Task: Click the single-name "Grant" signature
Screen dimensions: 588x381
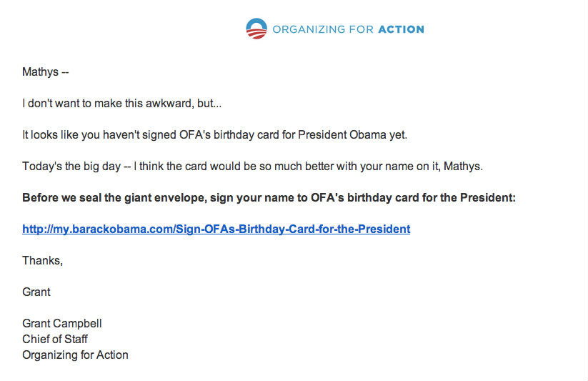Action: 36,292
